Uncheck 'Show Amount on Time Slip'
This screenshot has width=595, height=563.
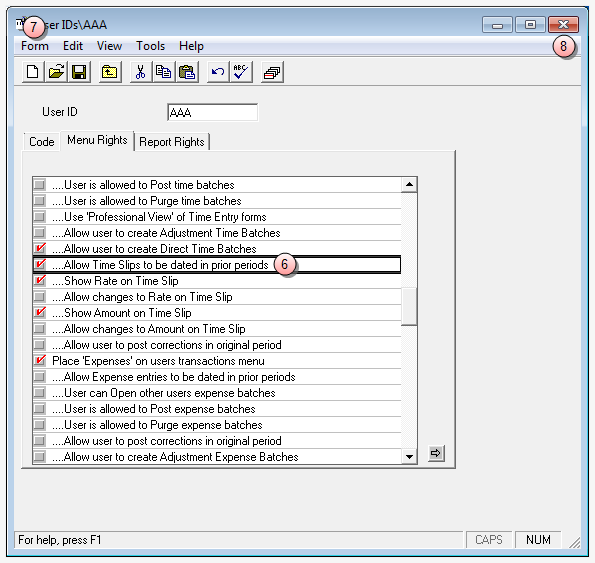(x=39, y=313)
